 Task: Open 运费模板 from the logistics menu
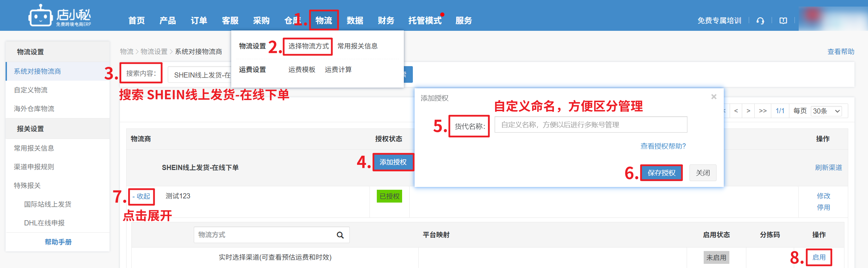click(x=302, y=70)
